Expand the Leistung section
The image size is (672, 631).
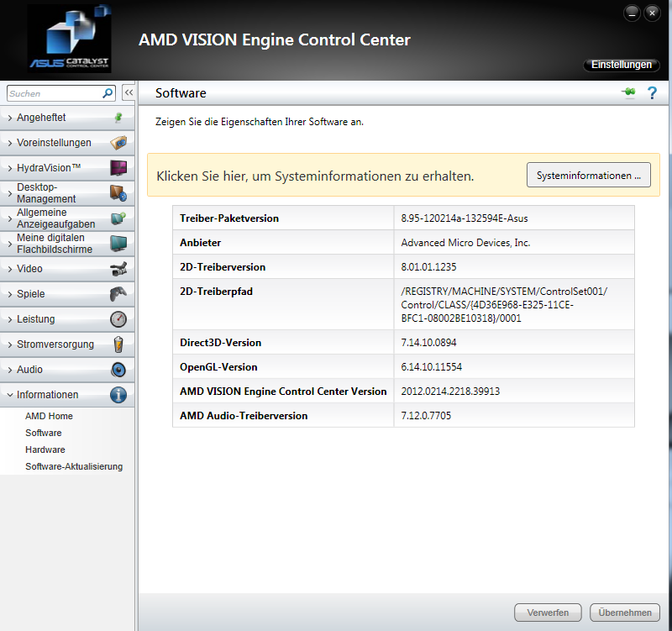(68, 319)
